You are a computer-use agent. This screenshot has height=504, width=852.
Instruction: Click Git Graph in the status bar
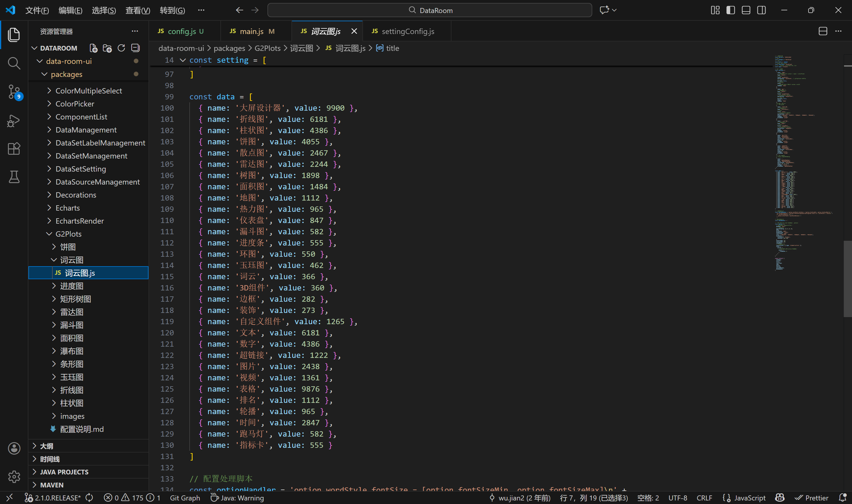click(185, 498)
